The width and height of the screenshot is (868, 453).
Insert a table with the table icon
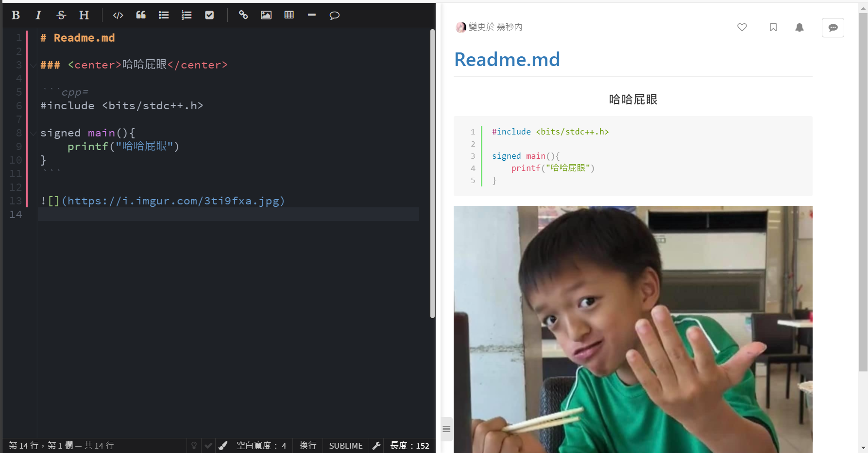coord(289,15)
